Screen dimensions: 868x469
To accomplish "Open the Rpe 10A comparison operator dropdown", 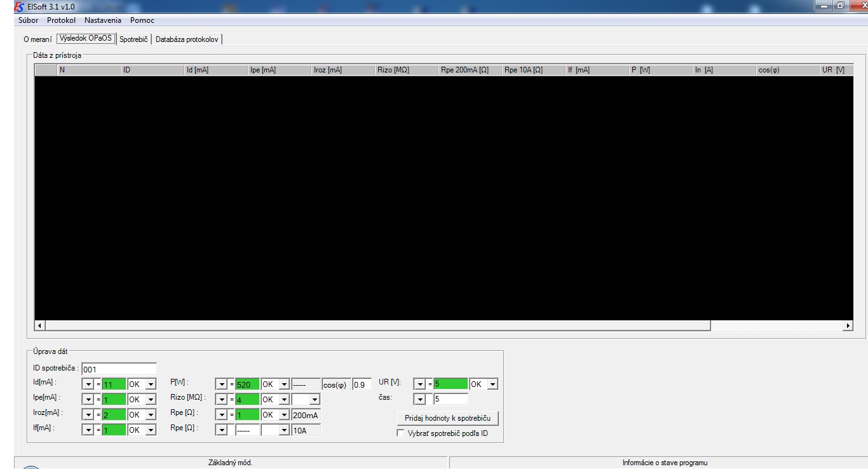I will [221, 430].
